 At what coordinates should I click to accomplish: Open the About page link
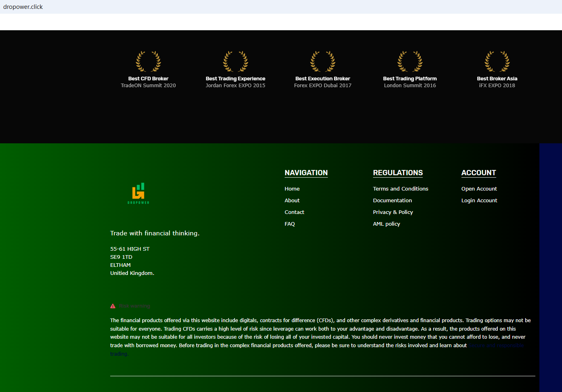pos(292,200)
